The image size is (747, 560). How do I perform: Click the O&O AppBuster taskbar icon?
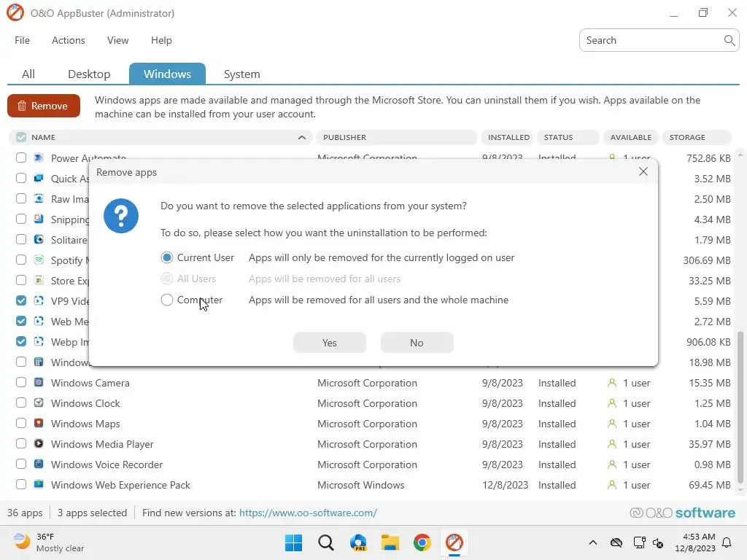pyautogui.click(x=454, y=542)
